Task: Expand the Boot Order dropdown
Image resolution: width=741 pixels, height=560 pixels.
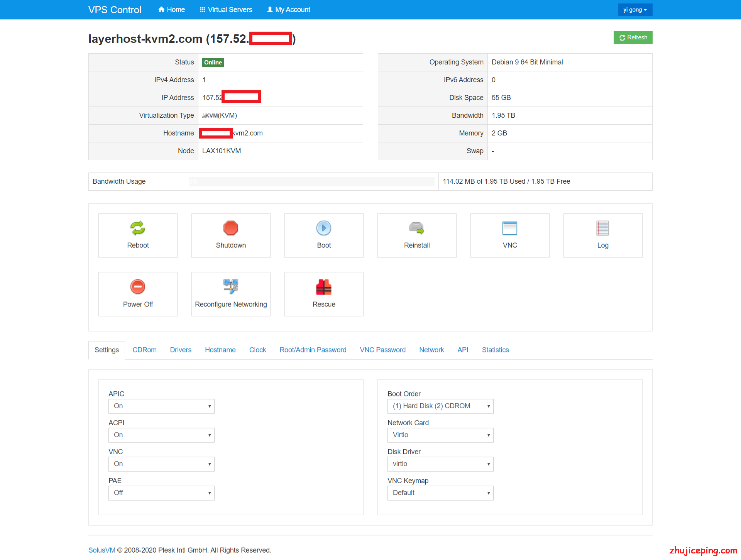Action: [x=440, y=406]
